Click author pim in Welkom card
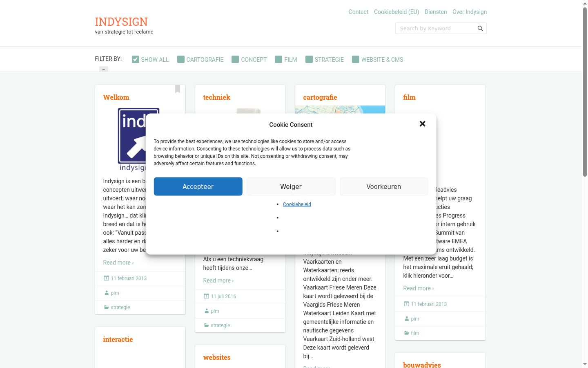 (115, 293)
